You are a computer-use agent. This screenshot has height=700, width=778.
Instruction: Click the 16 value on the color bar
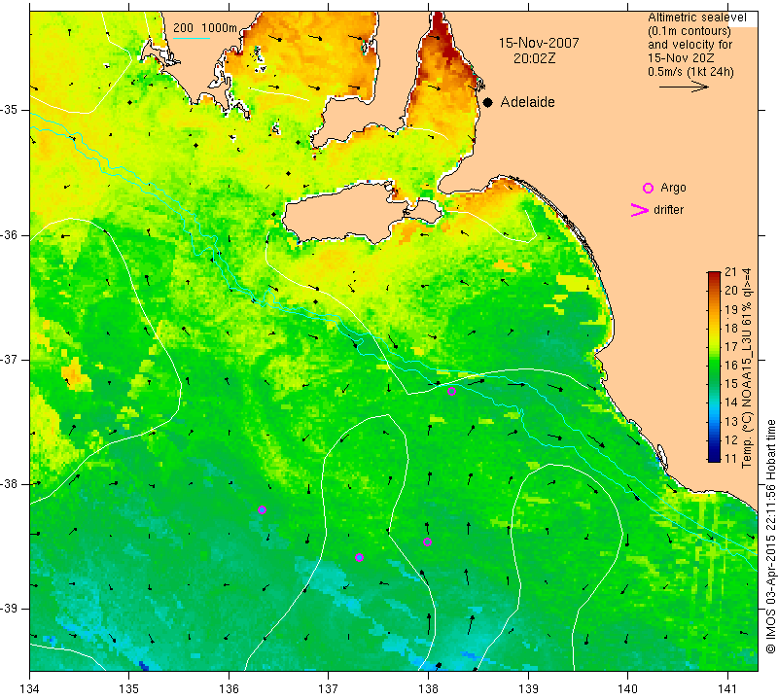(731, 366)
